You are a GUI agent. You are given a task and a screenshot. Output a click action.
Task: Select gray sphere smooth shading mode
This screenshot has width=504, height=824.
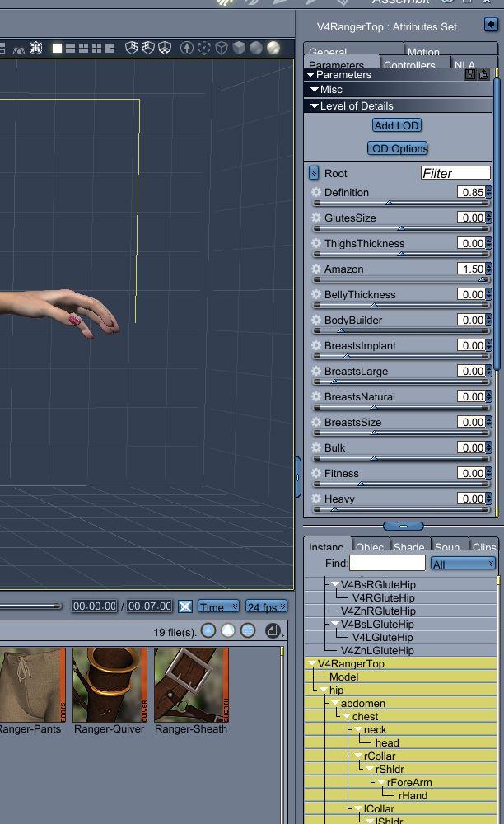pyautogui.click(x=256, y=48)
